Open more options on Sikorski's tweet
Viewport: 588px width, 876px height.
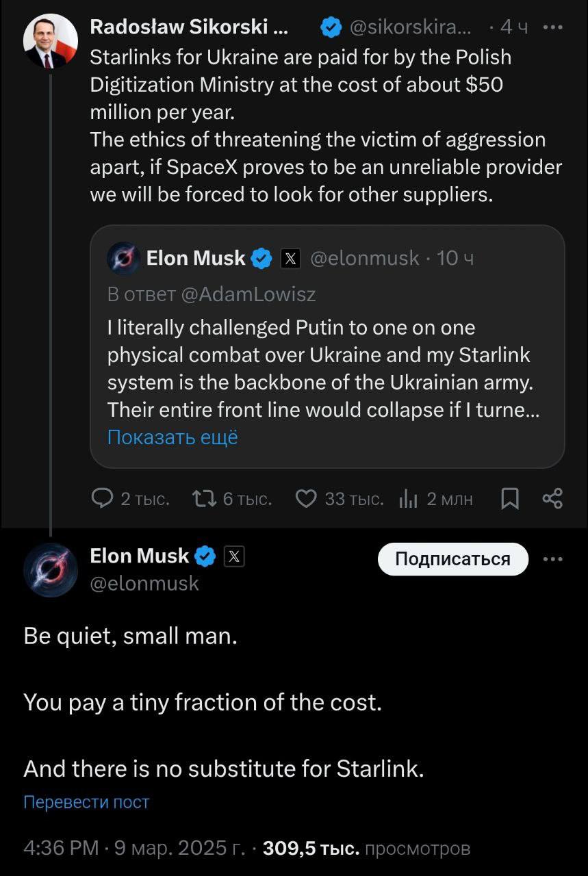pos(552,27)
